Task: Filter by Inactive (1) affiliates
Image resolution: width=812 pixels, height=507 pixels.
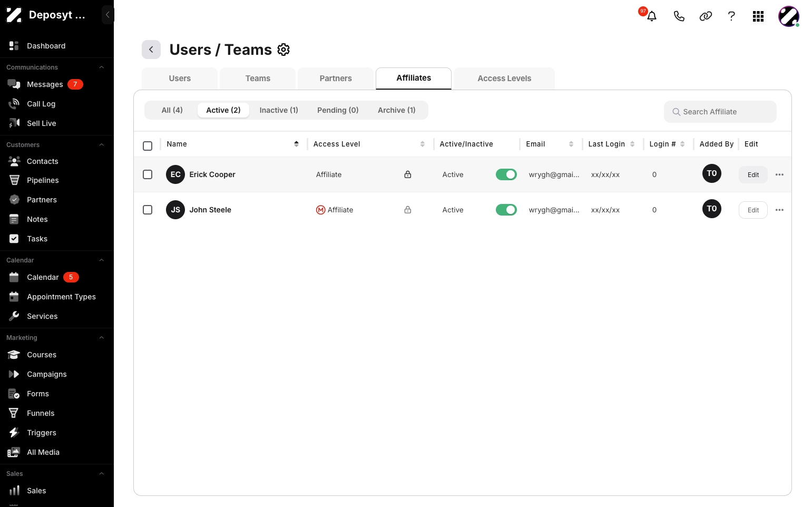Action: click(279, 110)
